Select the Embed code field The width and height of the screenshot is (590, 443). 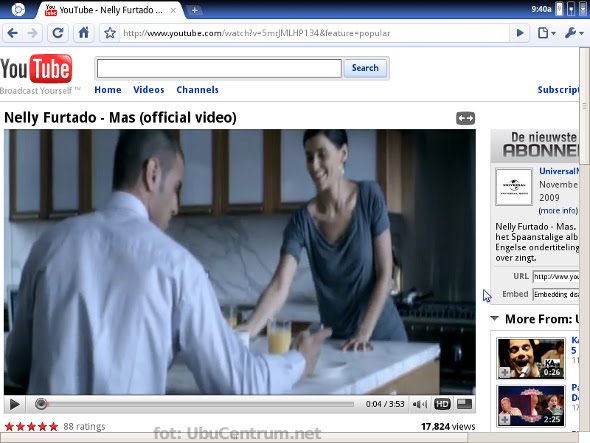(x=556, y=294)
